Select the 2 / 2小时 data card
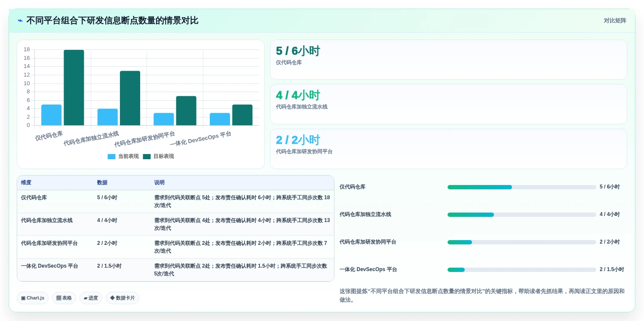 (x=448, y=149)
